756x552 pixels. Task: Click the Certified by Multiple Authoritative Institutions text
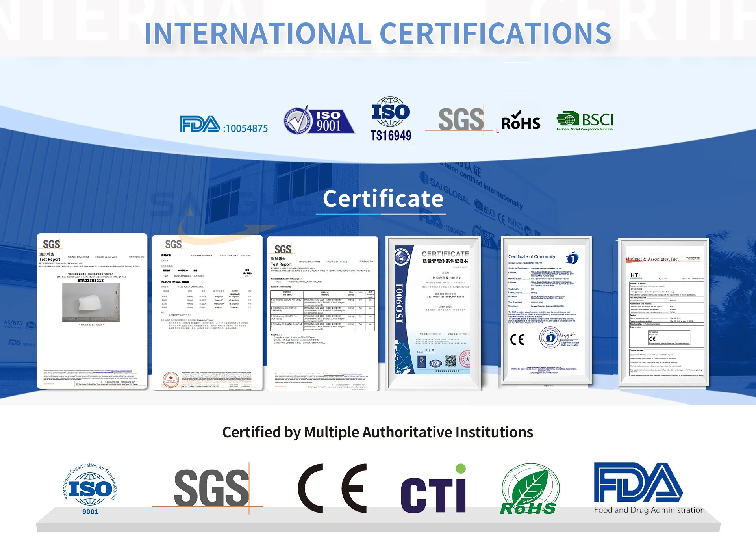[x=378, y=432]
